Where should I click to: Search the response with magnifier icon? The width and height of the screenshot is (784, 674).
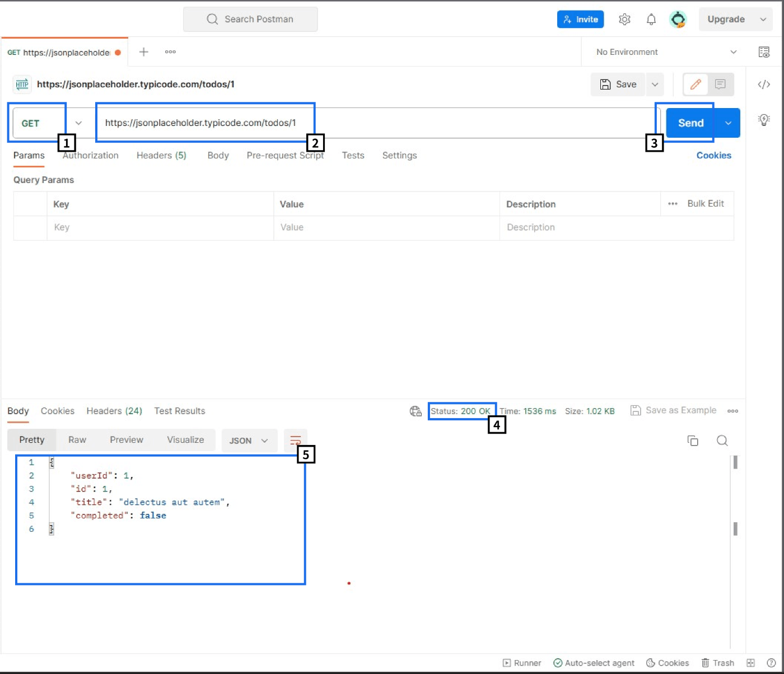(722, 441)
